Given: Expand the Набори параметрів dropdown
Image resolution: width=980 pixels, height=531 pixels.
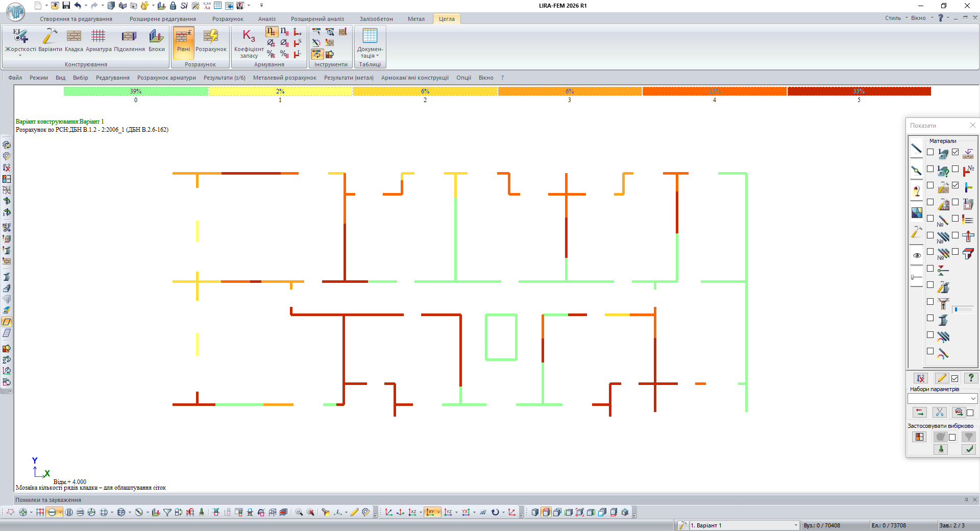Looking at the screenshot, I should coord(973,398).
